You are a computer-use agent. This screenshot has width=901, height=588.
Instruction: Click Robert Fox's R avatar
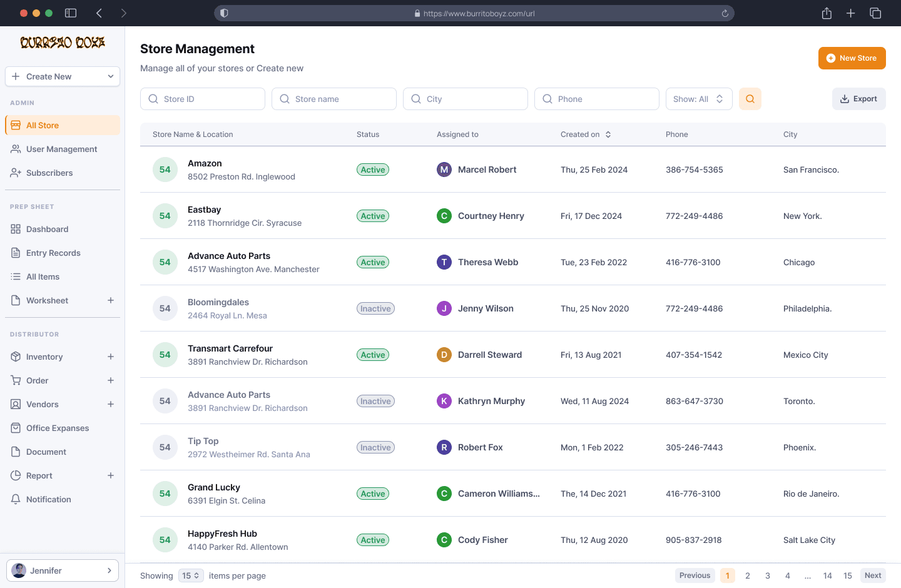click(444, 447)
